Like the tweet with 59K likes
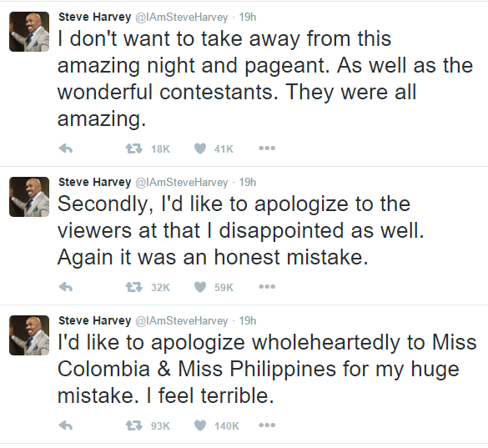The image size is (488, 448). coord(200,287)
